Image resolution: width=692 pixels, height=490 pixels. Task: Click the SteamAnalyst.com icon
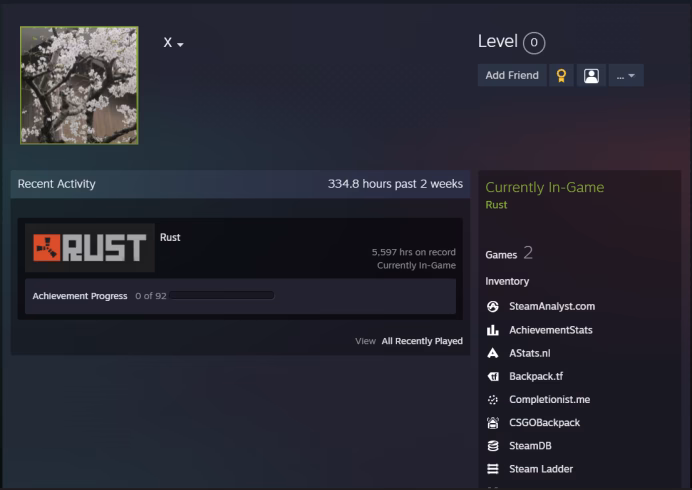(x=493, y=306)
